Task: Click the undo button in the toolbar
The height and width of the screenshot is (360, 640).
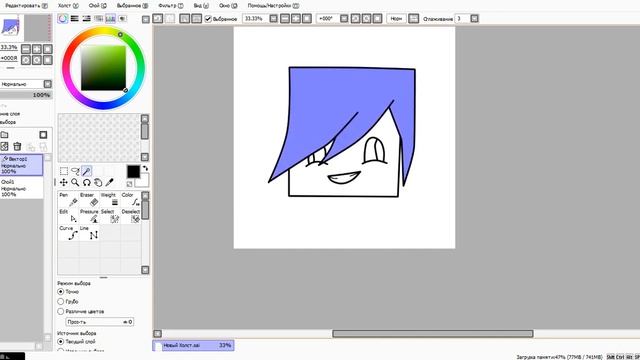Action: (x=158, y=18)
